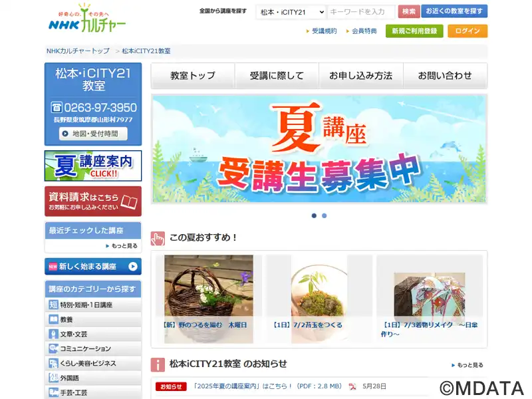
Task: Click the red info icon beside 松本iCITY21教室 のお知らせ
Action: tap(158, 364)
